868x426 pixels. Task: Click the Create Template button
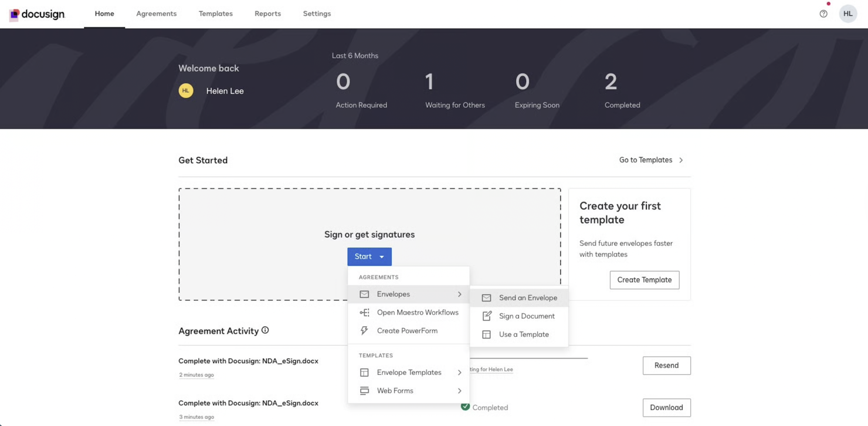point(645,280)
